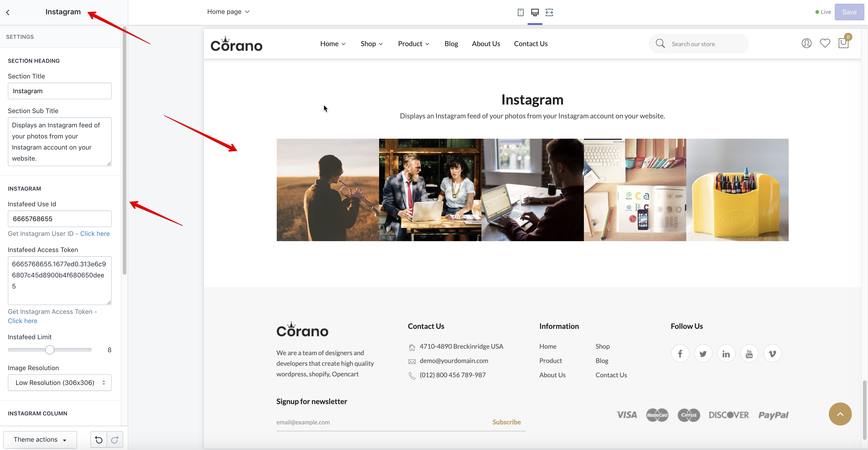Open the account user icon
The height and width of the screenshot is (450, 868).
pyautogui.click(x=806, y=43)
